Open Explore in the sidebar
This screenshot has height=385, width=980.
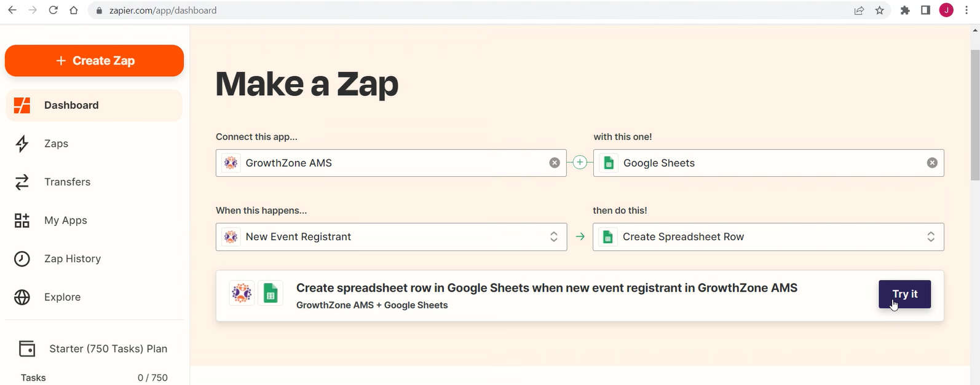[94, 297]
